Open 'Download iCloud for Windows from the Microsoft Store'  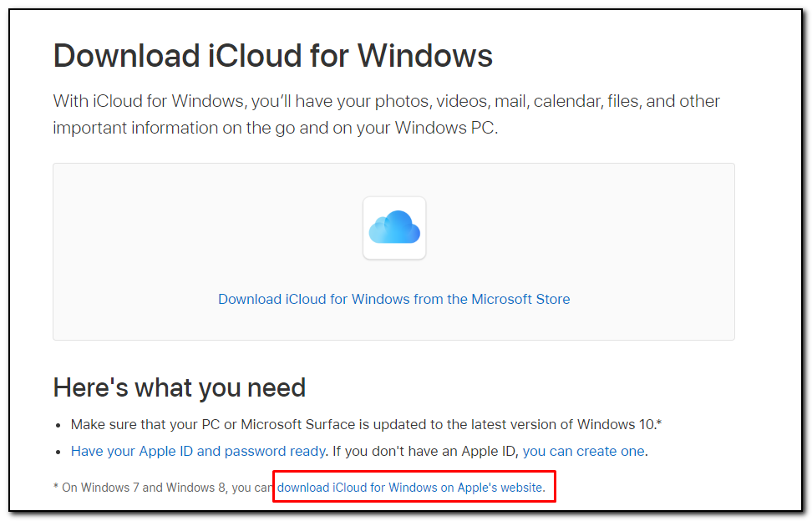393,299
